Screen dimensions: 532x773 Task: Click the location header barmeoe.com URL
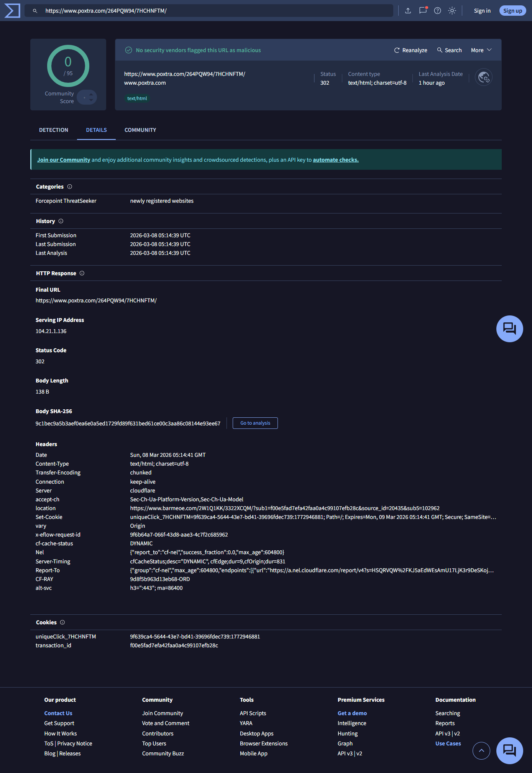(285, 508)
